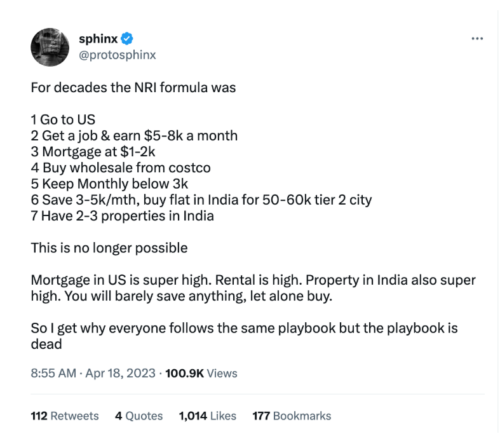Click the "Buy wholesale from costco" line
This screenshot has width=500, height=448.
click(121, 168)
